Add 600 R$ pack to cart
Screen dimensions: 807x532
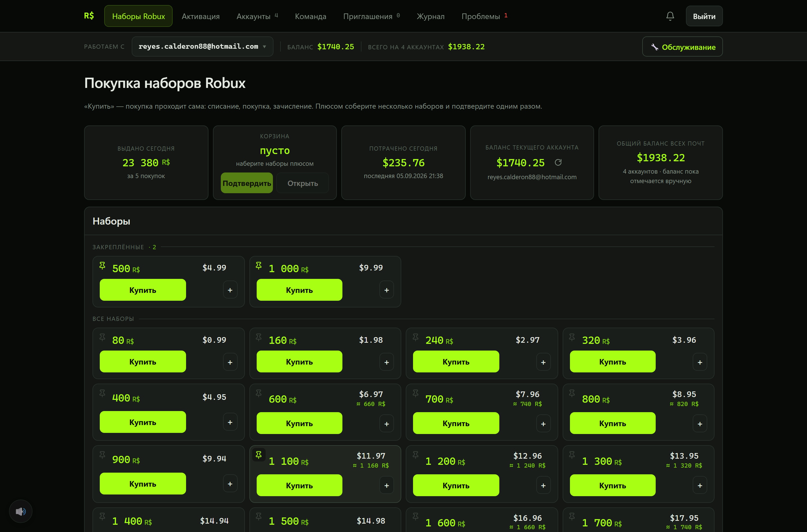click(387, 423)
